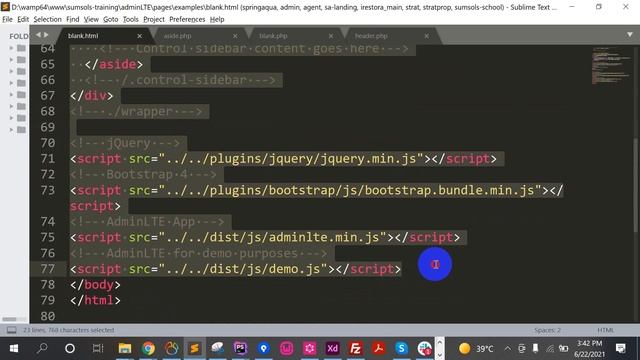Screen dimensions: 640x360
Task: Click the sidebar horizontal scrollbar
Action: pyautogui.click(x=9, y=319)
